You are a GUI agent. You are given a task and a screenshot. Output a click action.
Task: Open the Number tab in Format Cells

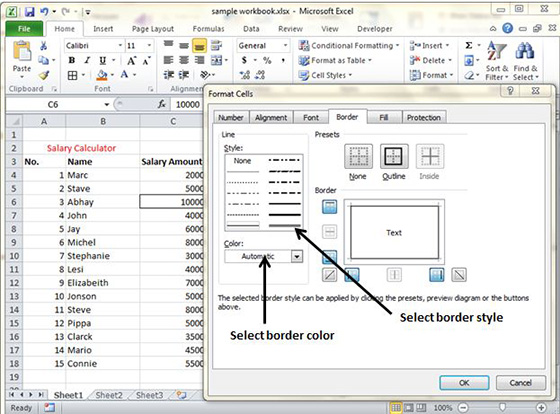[x=231, y=118]
